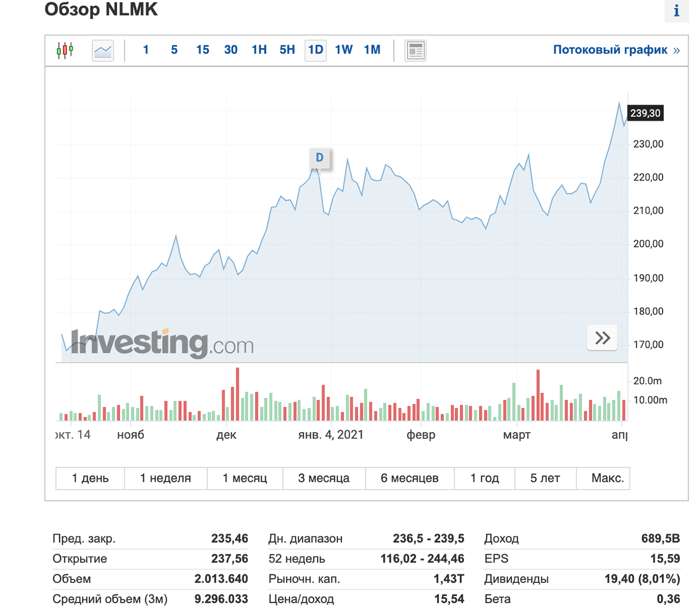Switch range to 1 год

click(484, 478)
